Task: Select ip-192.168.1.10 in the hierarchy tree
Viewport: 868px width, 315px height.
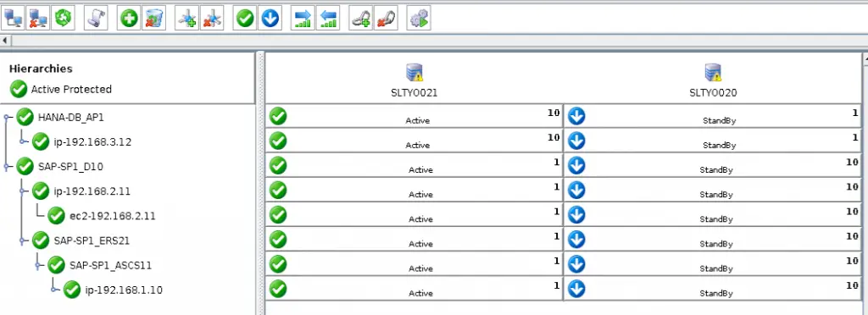Action: (124, 290)
